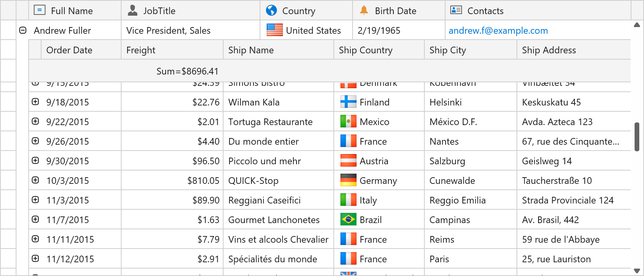Collapse the Andrew Fuller row
Viewport: 644px width, 276px height.
point(23,30)
